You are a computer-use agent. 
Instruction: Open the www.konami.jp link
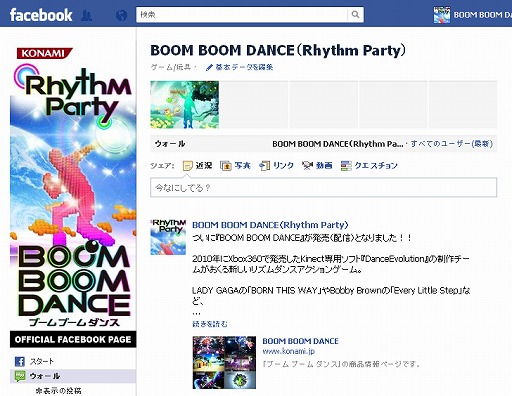[x=288, y=351]
